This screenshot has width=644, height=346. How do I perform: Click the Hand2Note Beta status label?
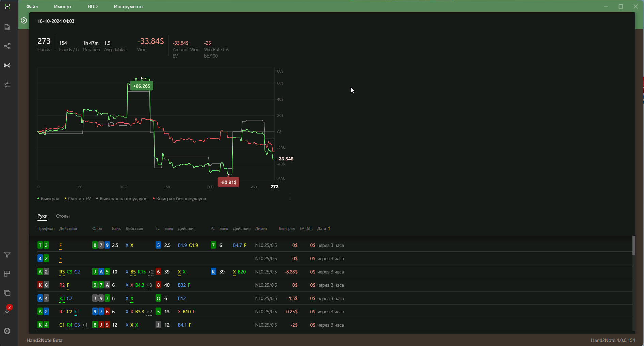point(44,340)
